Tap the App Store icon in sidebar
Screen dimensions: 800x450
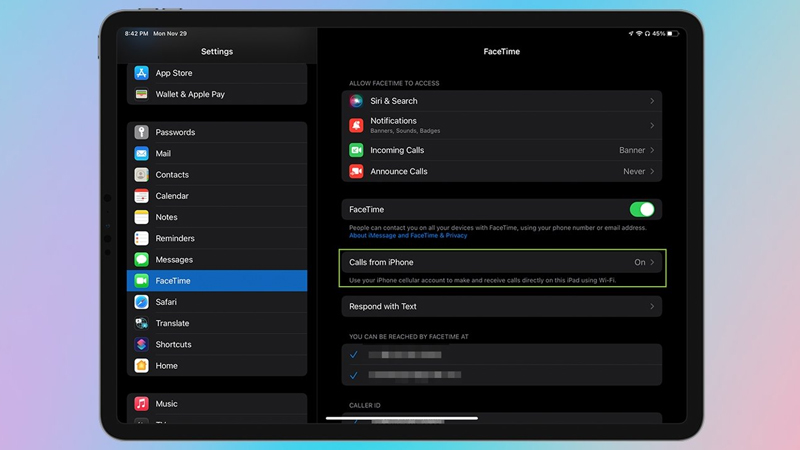tap(141, 73)
